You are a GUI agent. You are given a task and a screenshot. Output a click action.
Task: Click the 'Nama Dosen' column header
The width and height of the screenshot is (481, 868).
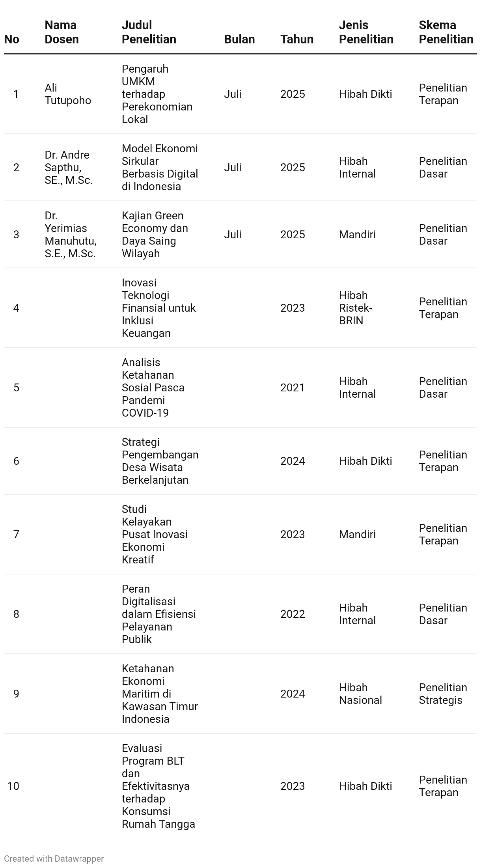pyautogui.click(x=62, y=32)
